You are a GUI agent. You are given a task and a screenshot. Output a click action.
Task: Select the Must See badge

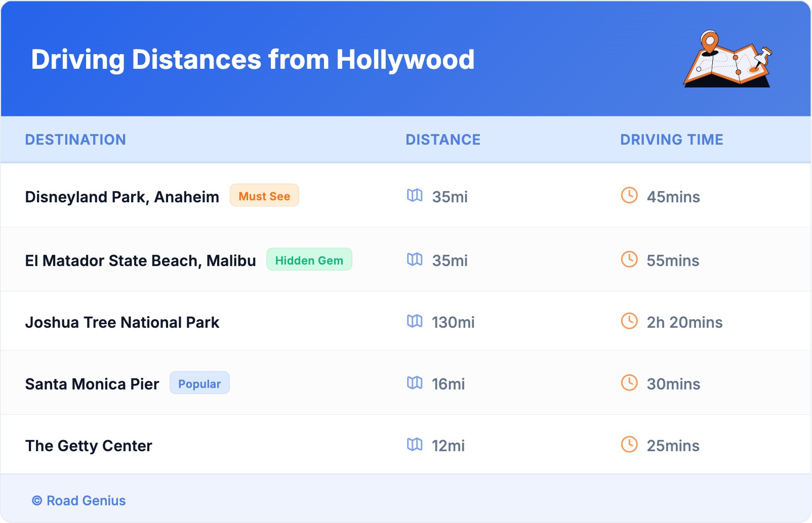[264, 196]
